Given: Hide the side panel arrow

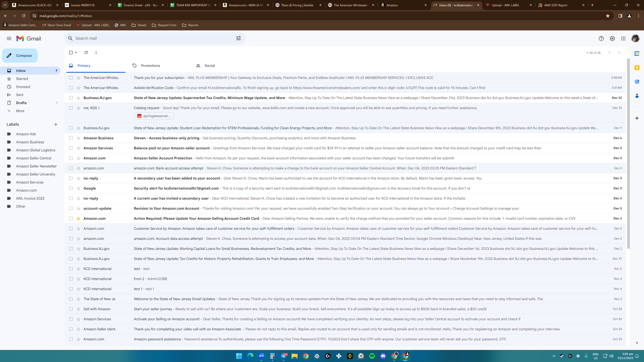Looking at the screenshot, I should [x=637, y=343].
